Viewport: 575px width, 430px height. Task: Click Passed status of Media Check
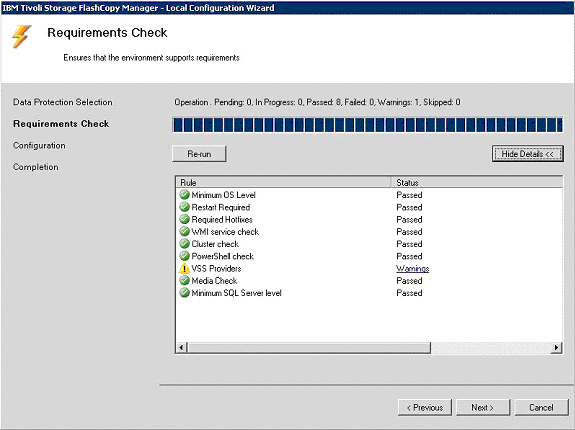point(409,281)
